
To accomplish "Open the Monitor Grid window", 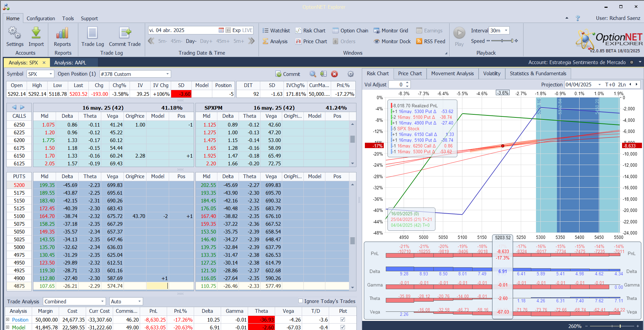I will point(391,30).
